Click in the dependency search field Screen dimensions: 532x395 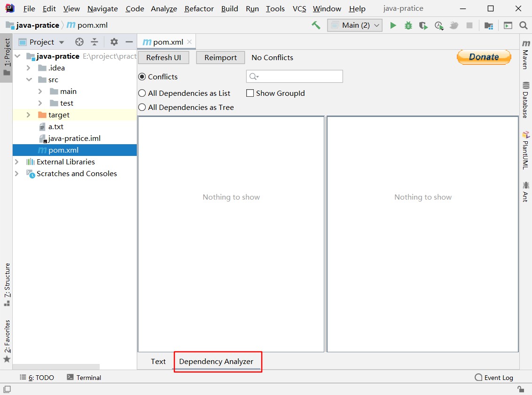(x=300, y=77)
